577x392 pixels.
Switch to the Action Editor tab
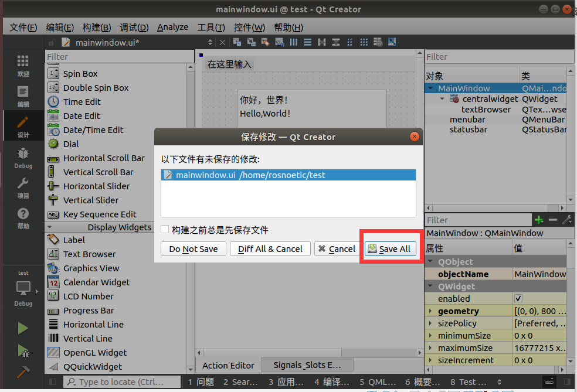[228, 365]
